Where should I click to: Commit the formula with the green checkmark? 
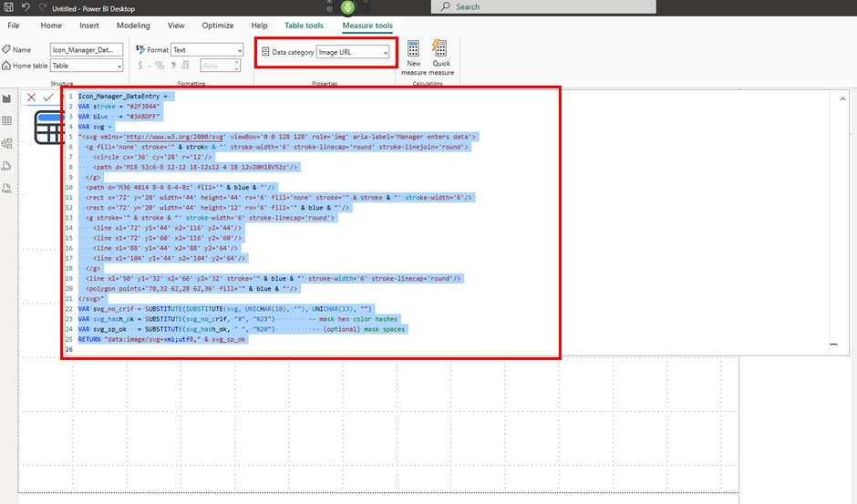click(48, 98)
